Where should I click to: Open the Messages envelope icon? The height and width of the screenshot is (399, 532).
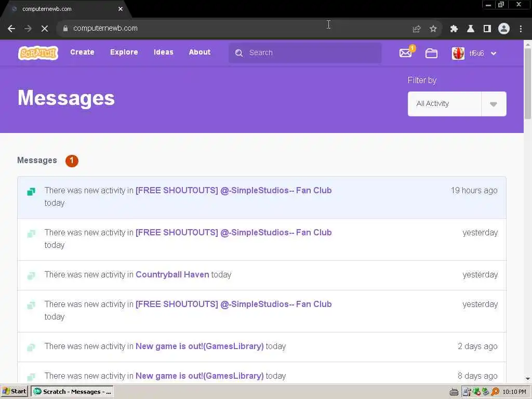tap(406, 53)
